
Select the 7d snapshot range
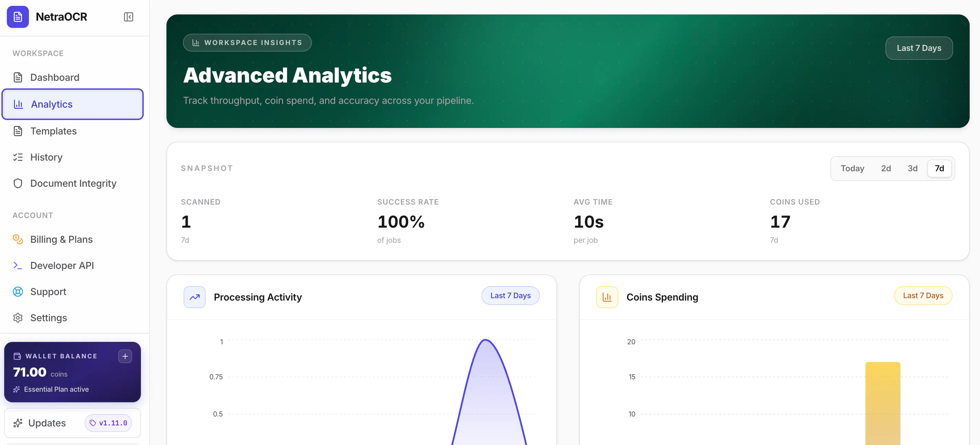pos(939,168)
